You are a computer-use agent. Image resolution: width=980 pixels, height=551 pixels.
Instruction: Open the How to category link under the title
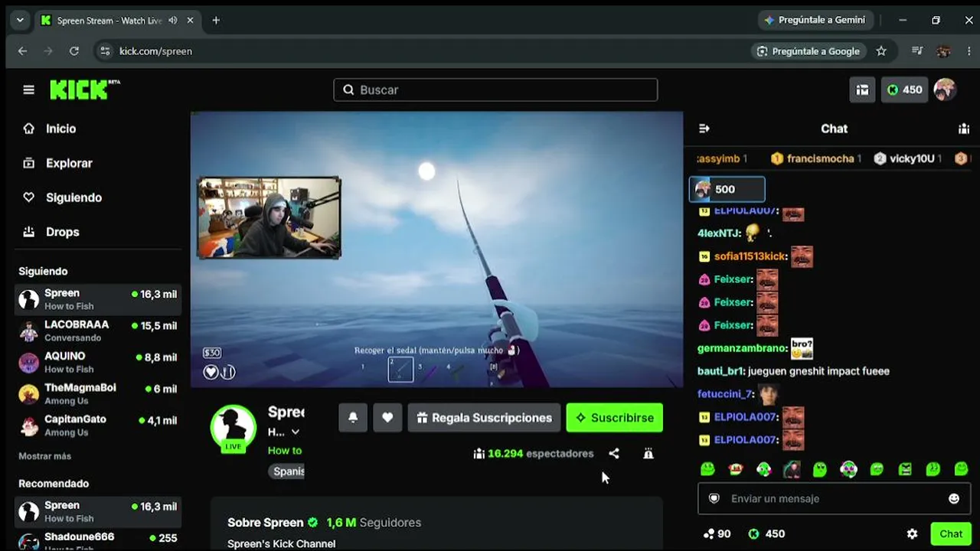pyautogui.click(x=285, y=451)
